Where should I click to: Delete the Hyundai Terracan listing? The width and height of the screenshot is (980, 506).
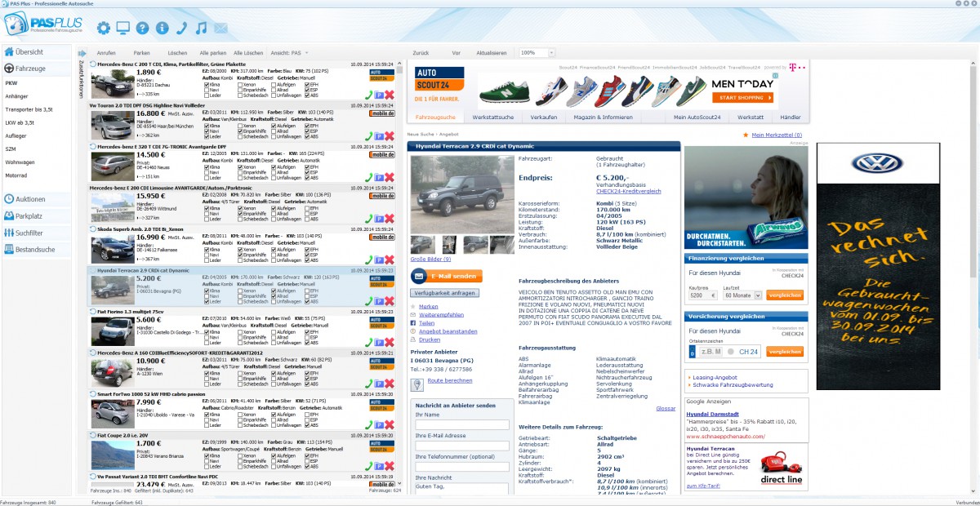click(390, 300)
